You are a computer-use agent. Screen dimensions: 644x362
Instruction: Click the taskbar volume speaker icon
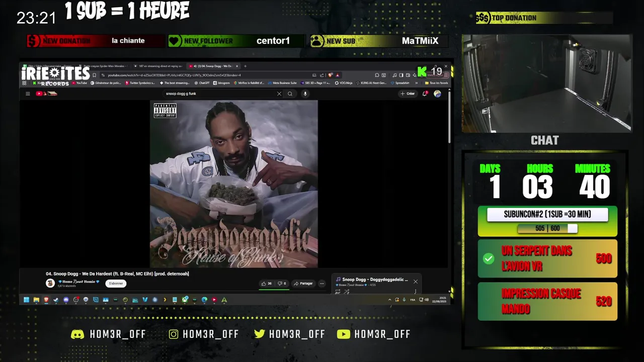tap(427, 300)
